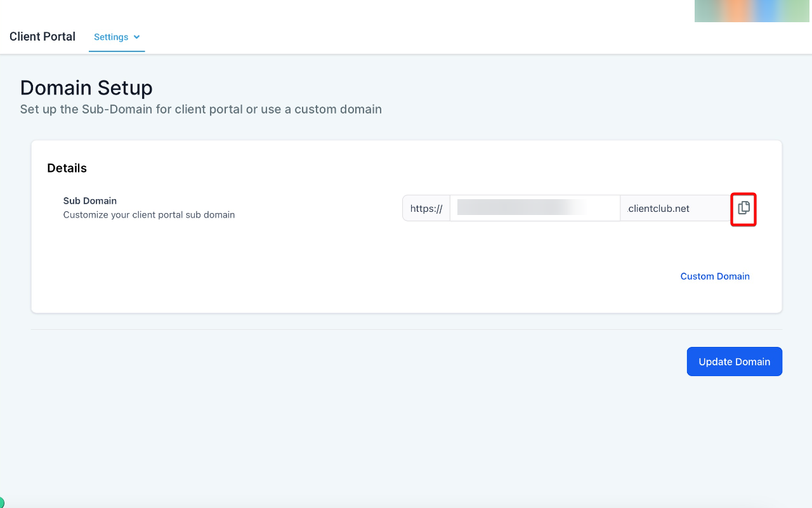Click the Sub Domain field label

90,200
